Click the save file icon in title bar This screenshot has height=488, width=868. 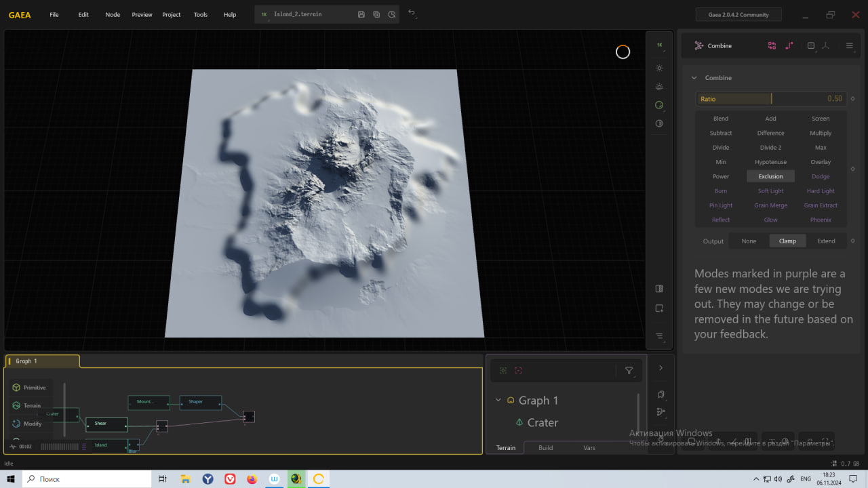tap(361, 14)
